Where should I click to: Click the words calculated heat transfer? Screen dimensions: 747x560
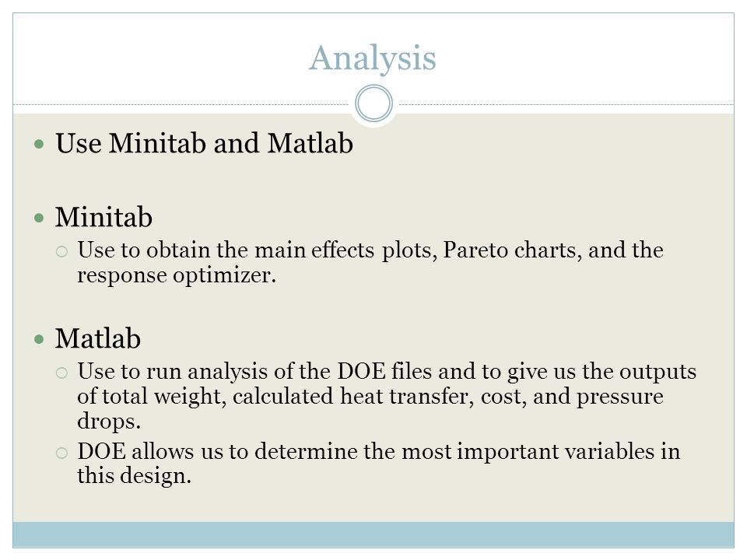tap(353, 396)
